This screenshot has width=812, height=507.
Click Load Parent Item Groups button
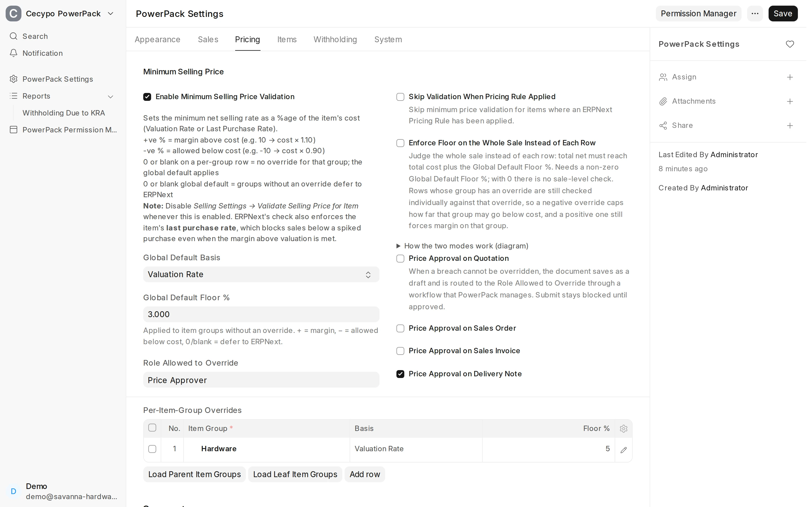[x=194, y=474]
